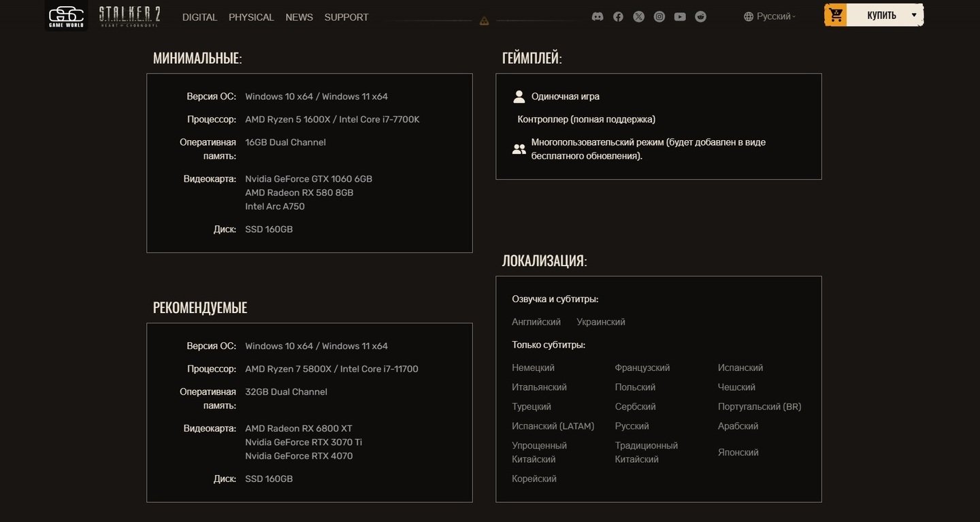980x522 pixels.
Task: Click the МИНИМАЛЬНЫЕ heading
Action: 197,58
